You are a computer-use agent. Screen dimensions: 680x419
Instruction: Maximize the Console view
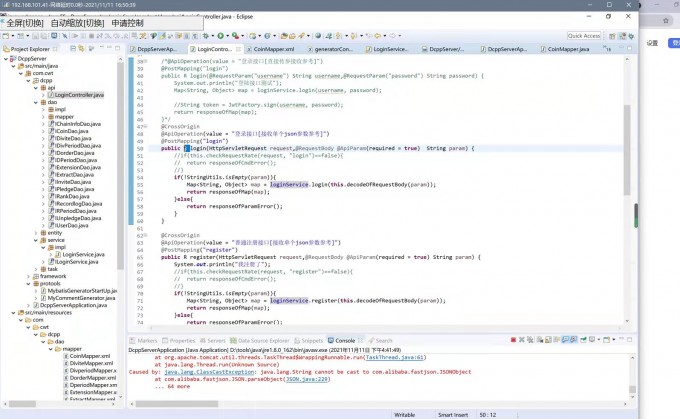coord(629,340)
